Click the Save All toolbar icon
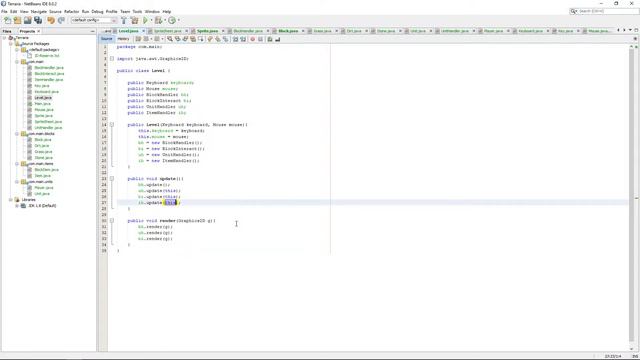The width and height of the screenshot is (640, 360). click(x=38, y=20)
